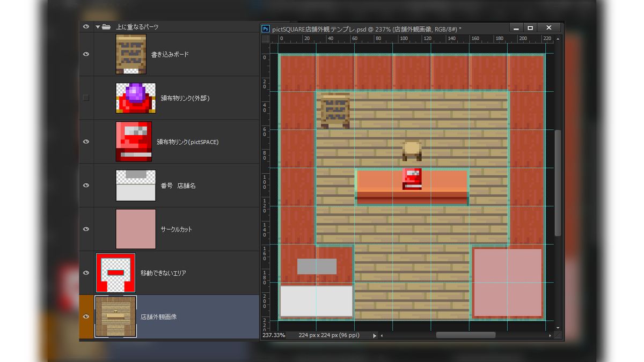Viewport: 644px width, 362px height.
Task: Hide the 書き込みボード layer
Action: coord(86,54)
